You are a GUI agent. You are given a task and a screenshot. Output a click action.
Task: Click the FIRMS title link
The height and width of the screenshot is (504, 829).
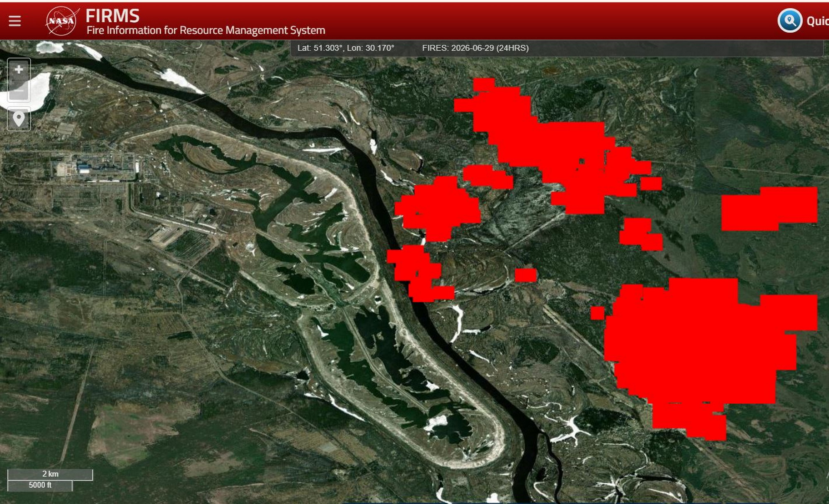tap(112, 16)
